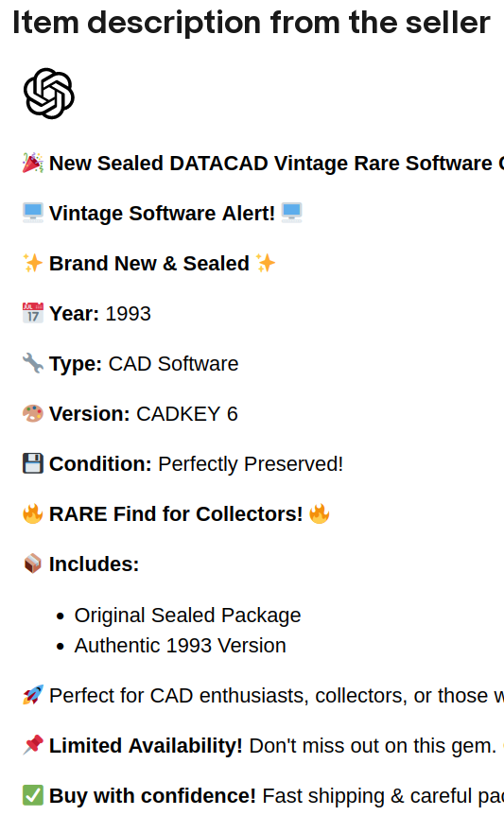Click the New Sealed DATACAD Vintage title text
The height and width of the screenshot is (833, 504).
(276, 163)
